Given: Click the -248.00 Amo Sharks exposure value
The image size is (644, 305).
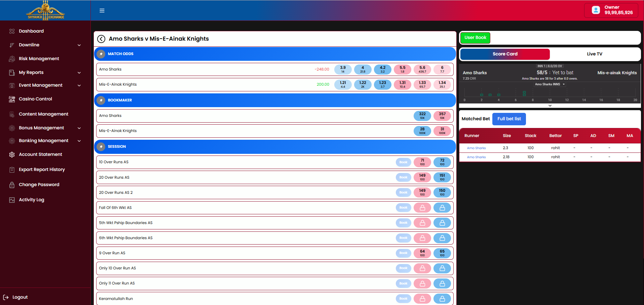Looking at the screenshot, I should 322,70.
